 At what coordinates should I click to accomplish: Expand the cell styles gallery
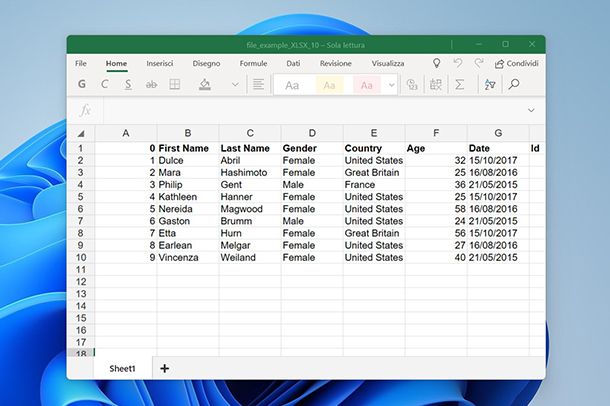point(391,85)
